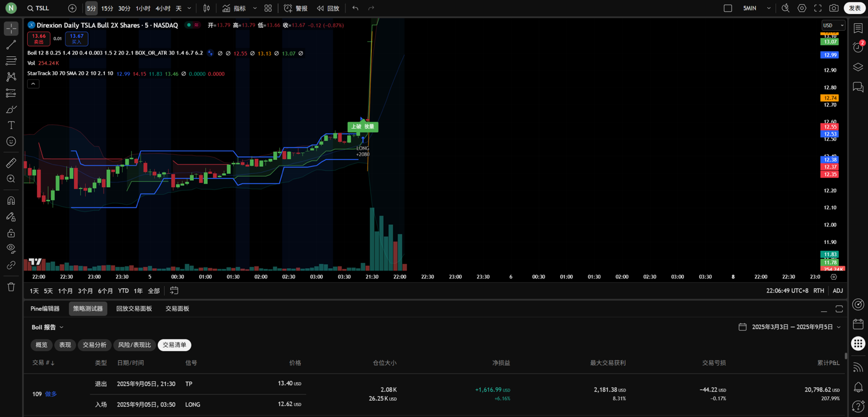
Task: Switch to 1小时 timeframe
Action: [x=143, y=8]
